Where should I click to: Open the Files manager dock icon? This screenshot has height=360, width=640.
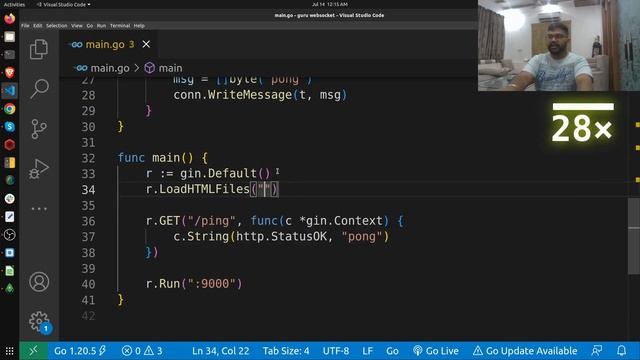[x=9, y=37]
